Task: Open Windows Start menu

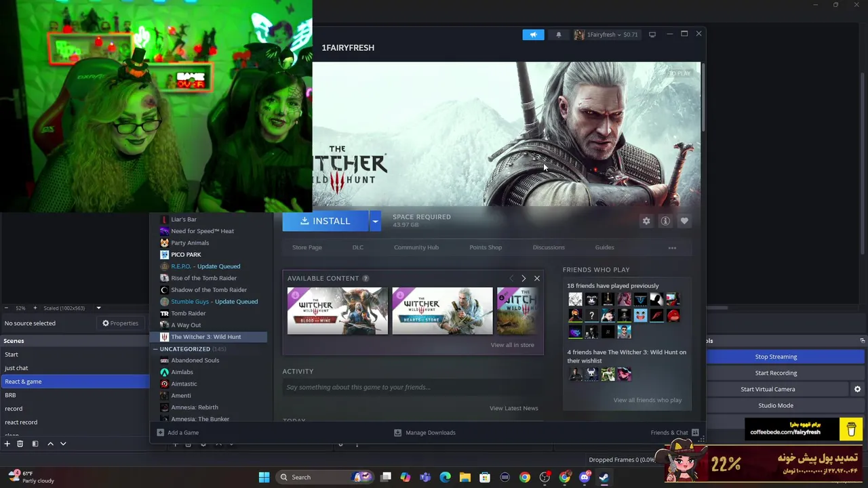Action: (264, 477)
